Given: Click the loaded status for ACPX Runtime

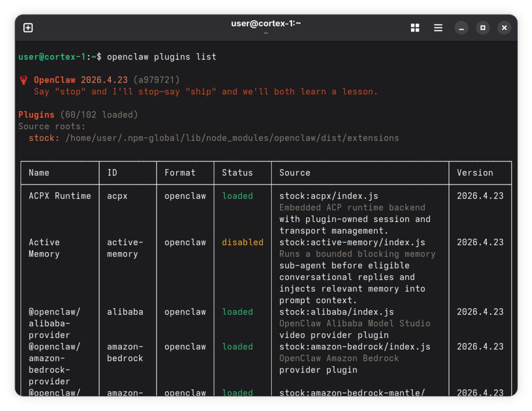Looking at the screenshot, I should tap(237, 196).
